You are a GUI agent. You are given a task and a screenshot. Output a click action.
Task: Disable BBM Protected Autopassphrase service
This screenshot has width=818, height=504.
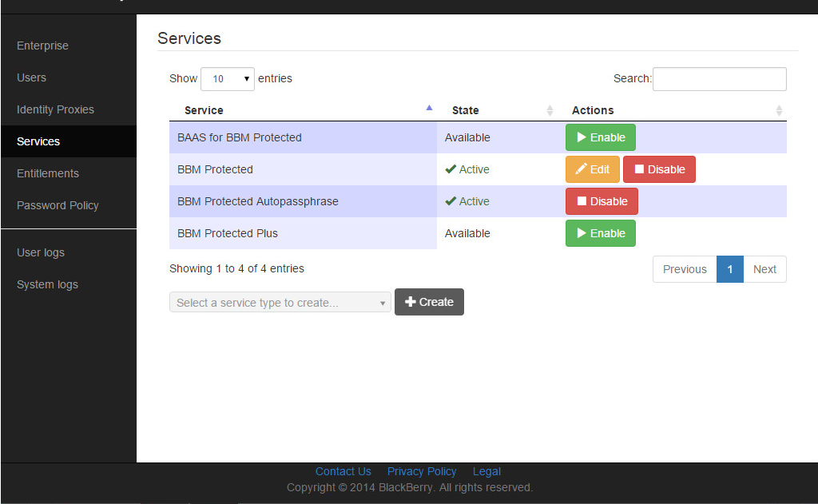point(602,201)
